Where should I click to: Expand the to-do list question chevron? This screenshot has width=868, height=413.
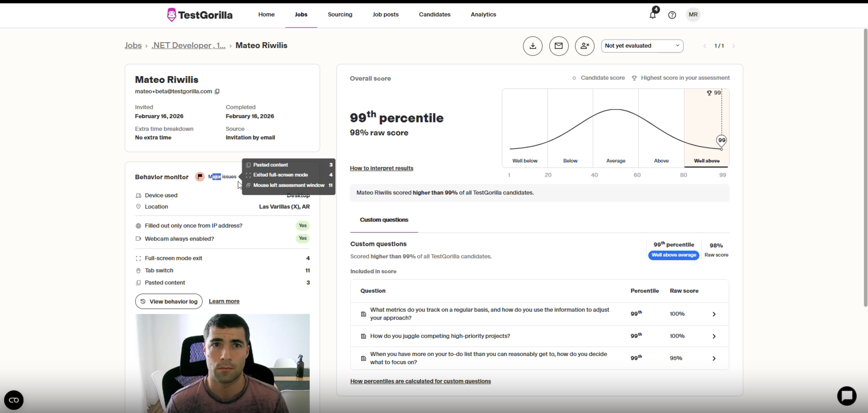[714, 358]
